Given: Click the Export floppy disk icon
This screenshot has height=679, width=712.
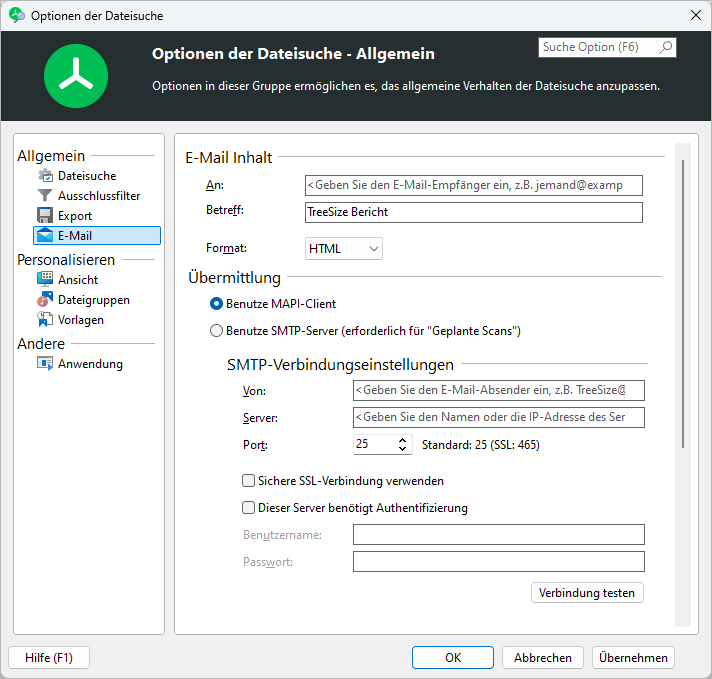Looking at the screenshot, I should point(44,215).
